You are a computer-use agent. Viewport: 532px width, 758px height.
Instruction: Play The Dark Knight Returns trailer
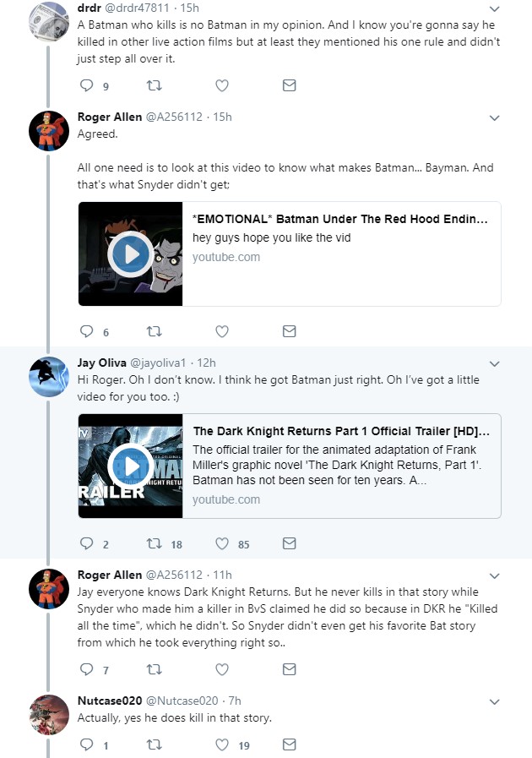coord(130,466)
